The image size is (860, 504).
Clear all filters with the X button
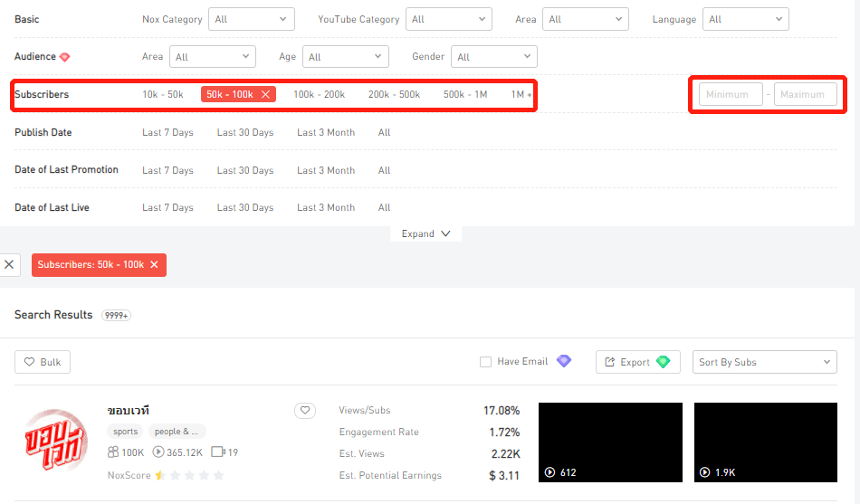click(9, 264)
